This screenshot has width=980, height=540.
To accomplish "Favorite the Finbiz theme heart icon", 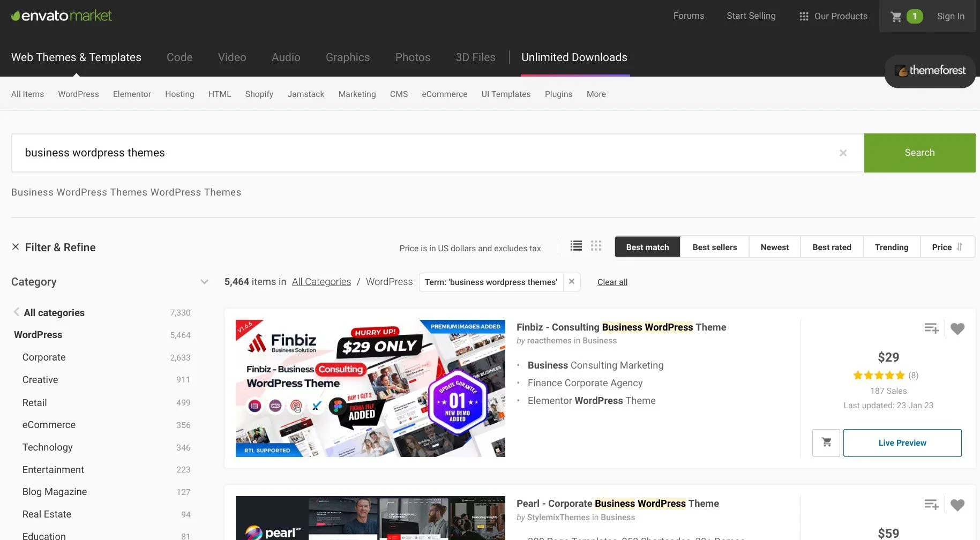I will coord(957,328).
